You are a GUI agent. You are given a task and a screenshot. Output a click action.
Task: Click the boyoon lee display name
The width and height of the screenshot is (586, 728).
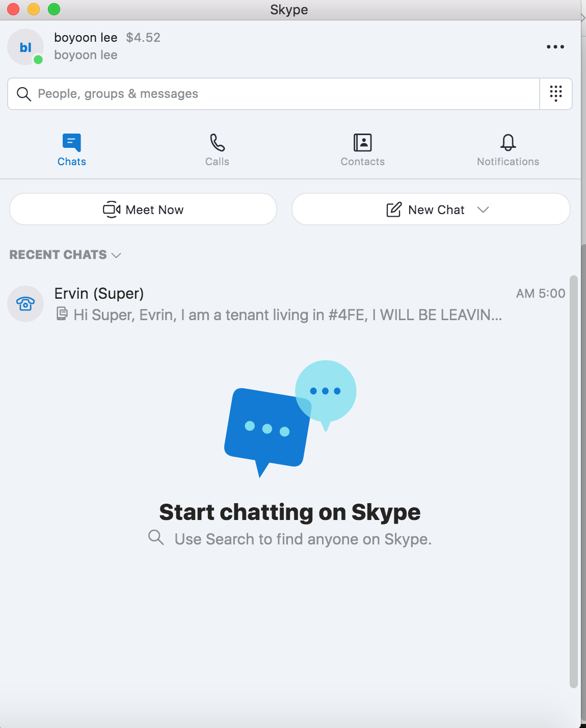[x=86, y=38]
